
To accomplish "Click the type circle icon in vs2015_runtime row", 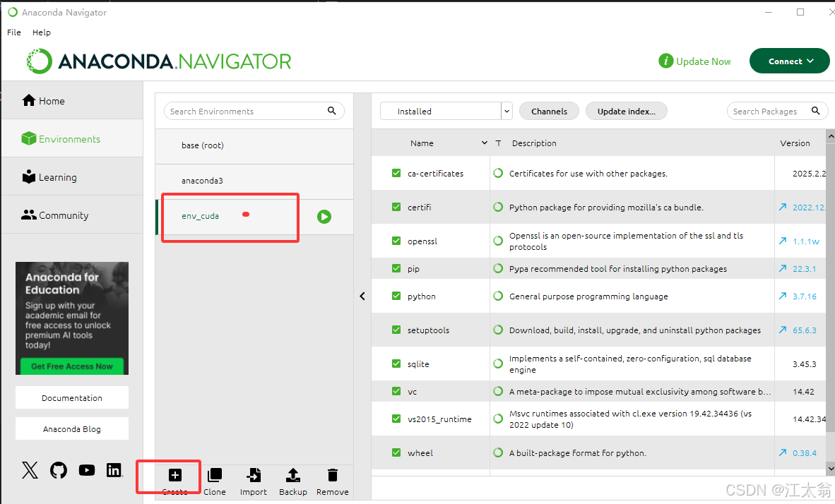I will (498, 419).
